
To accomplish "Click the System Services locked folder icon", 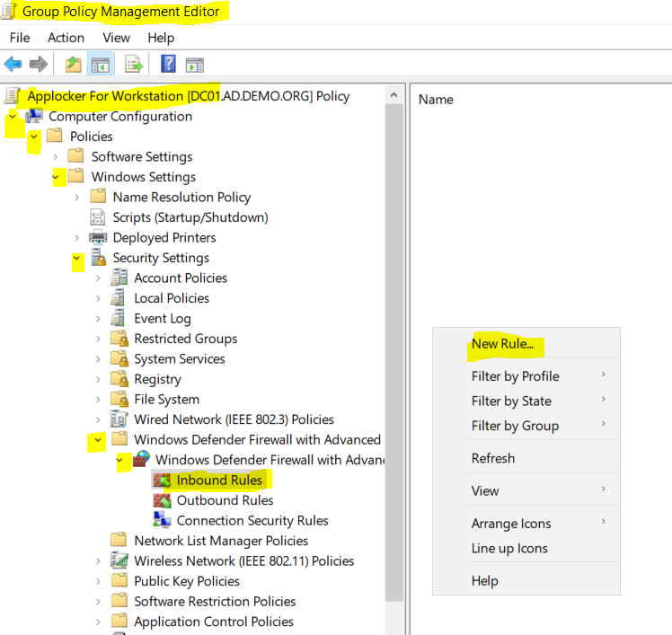I will [x=119, y=358].
